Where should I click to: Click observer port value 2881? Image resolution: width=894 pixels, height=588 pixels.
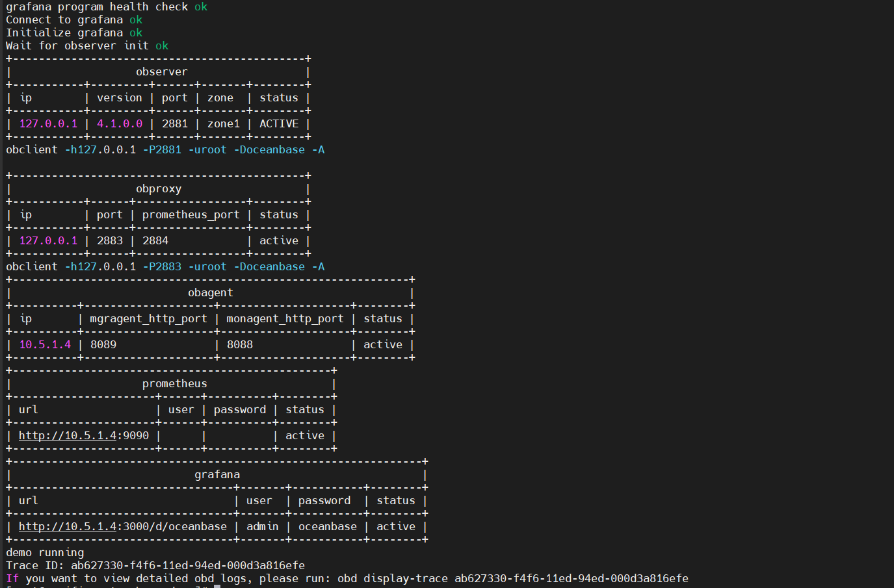tap(175, 124)
